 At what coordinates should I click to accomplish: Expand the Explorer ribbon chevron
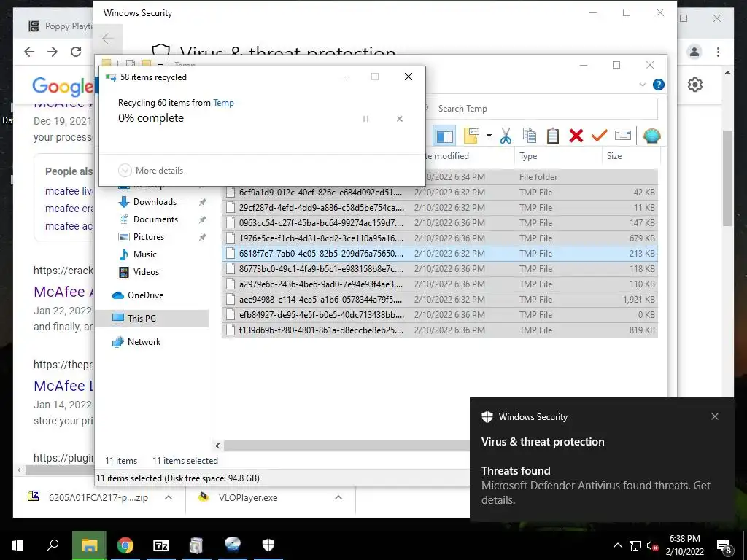pos(642,85)
